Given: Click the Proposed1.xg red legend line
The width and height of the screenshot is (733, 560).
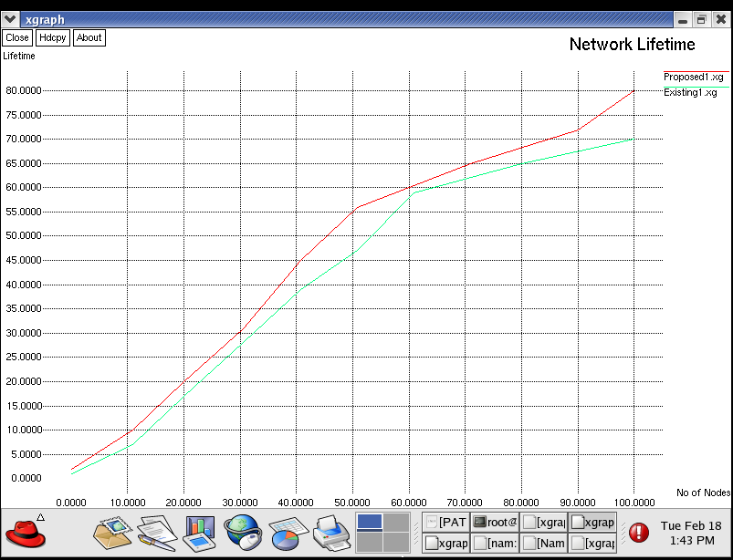Looking at the screenshot, I should tap(696, 71).
